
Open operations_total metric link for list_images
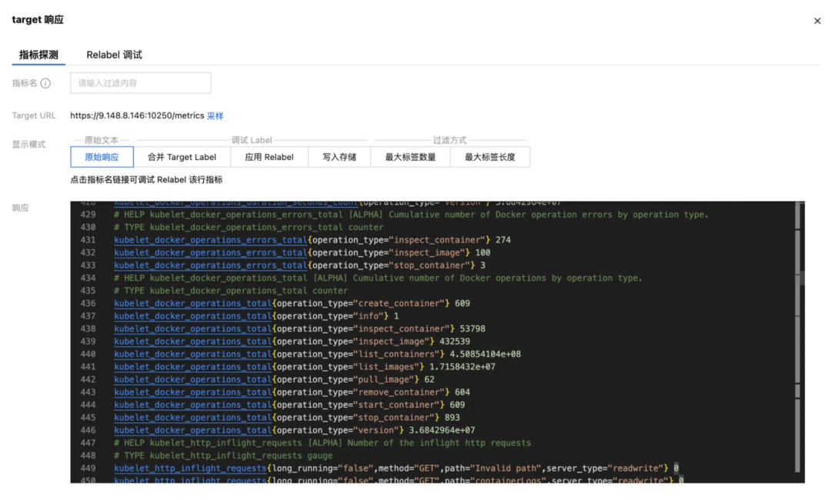(x=193, y=367)
